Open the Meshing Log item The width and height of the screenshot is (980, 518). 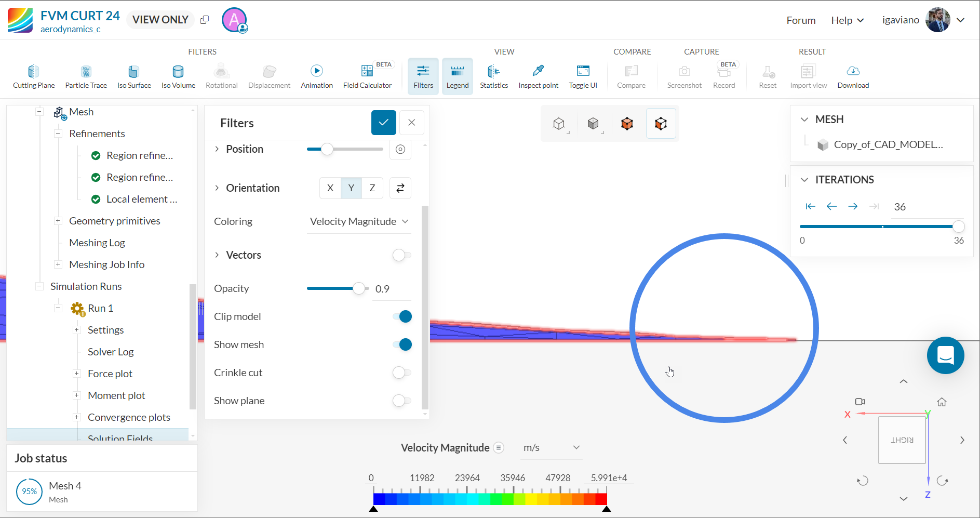(97, 243)
